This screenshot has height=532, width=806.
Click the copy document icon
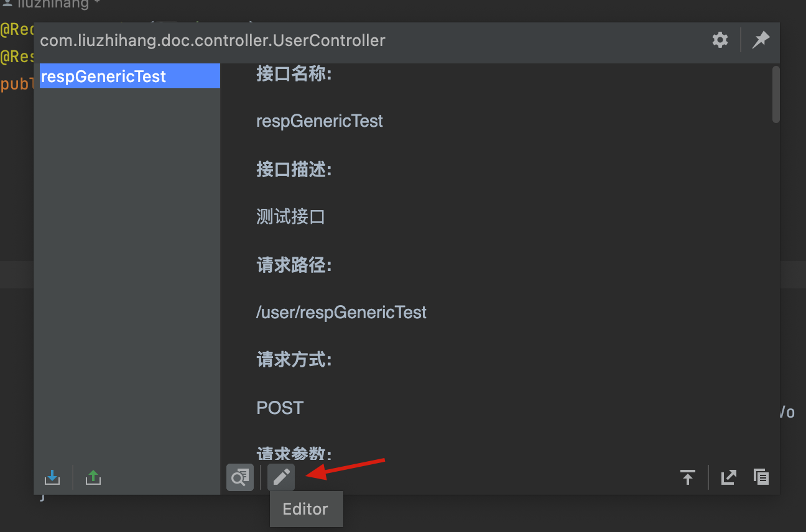761,477
